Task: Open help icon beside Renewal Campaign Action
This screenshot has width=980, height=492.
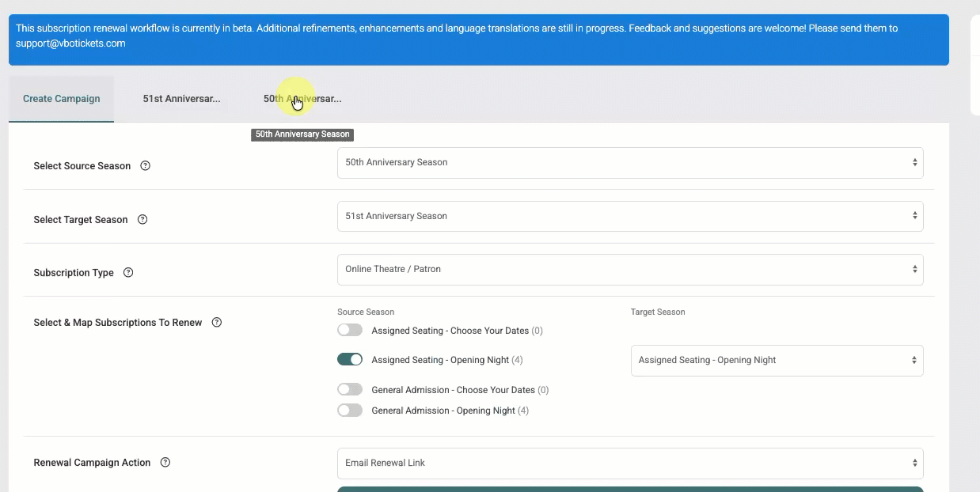Action: [x=165, y=463]
